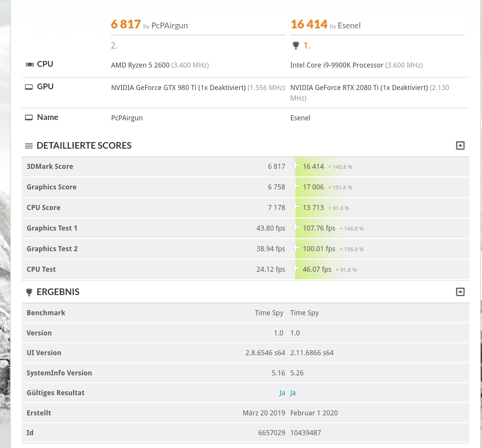Viewport: 482px width, 448px height.
Task: Click the result Id 6657029
Action: 272,433
